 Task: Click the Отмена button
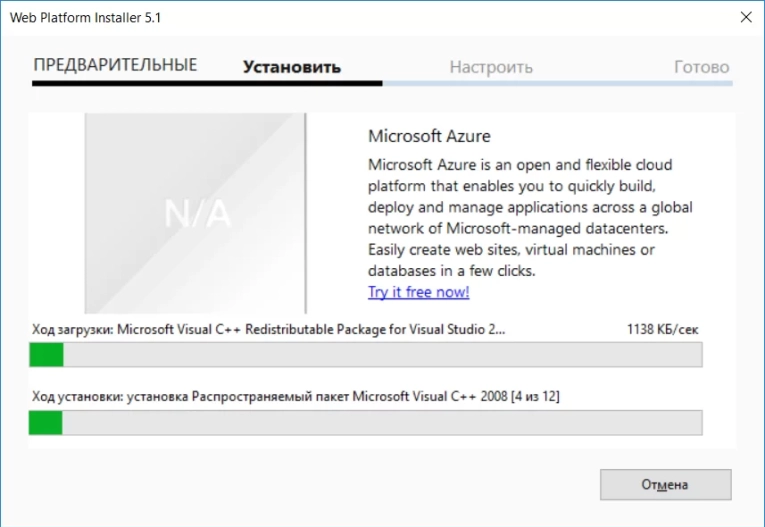665,485
